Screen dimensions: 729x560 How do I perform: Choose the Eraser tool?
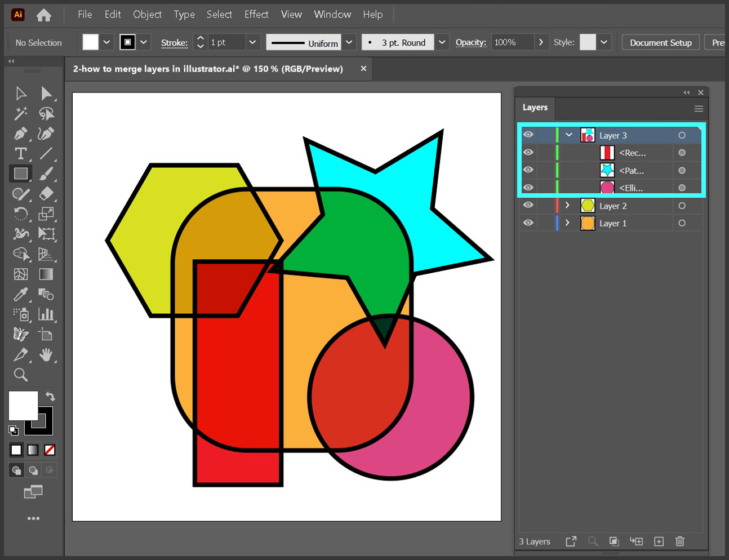46,194
